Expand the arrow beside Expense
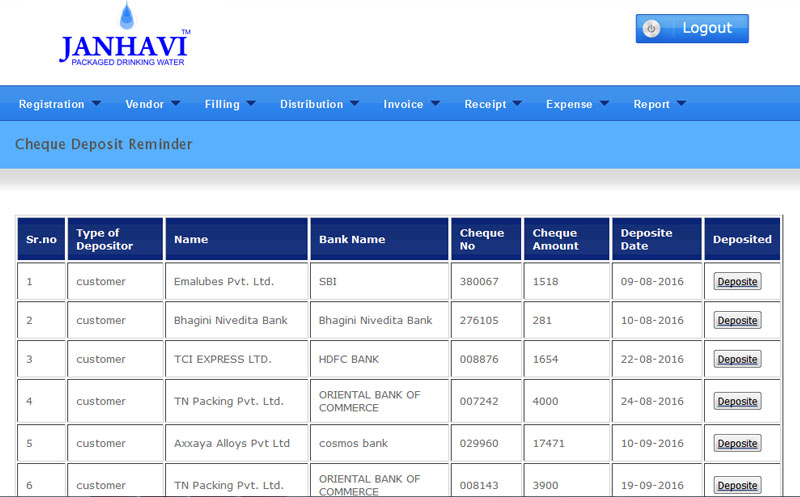800x497 pixels. coord(604,103)
